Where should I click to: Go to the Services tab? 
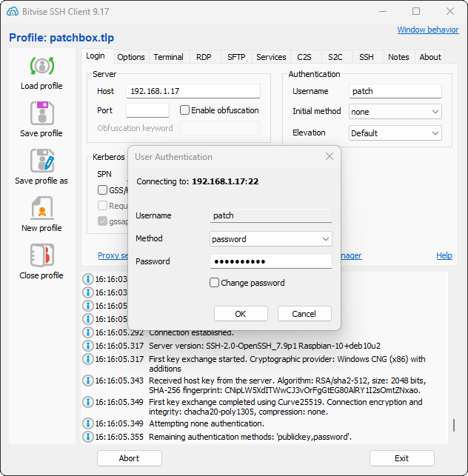tap(271, 57)
